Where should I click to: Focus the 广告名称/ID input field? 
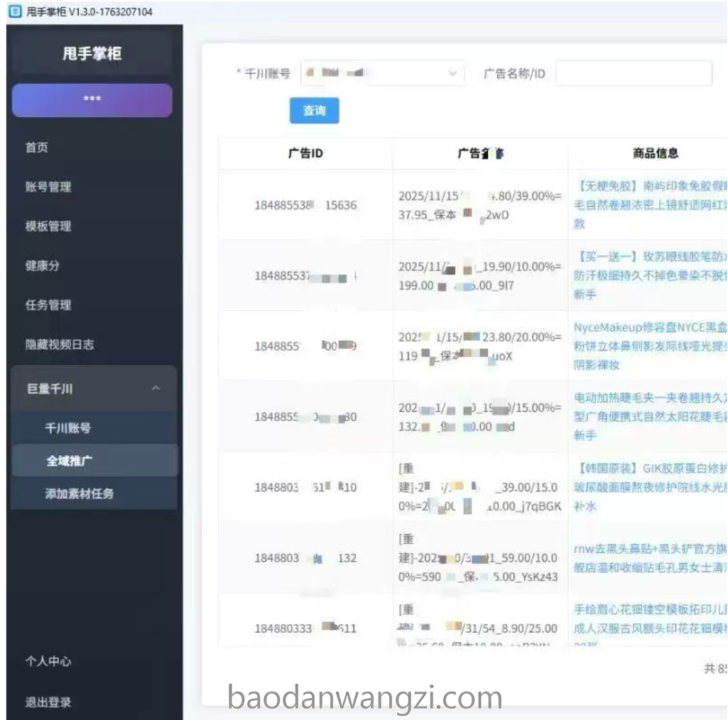pos(634,73)
